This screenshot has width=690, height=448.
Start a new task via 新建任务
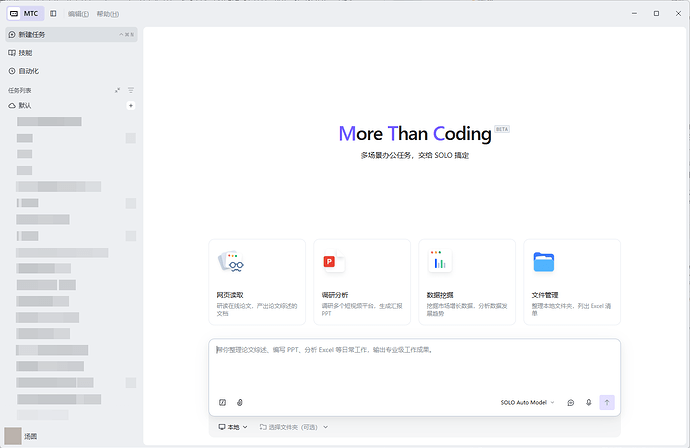click(x=71, y=34)
